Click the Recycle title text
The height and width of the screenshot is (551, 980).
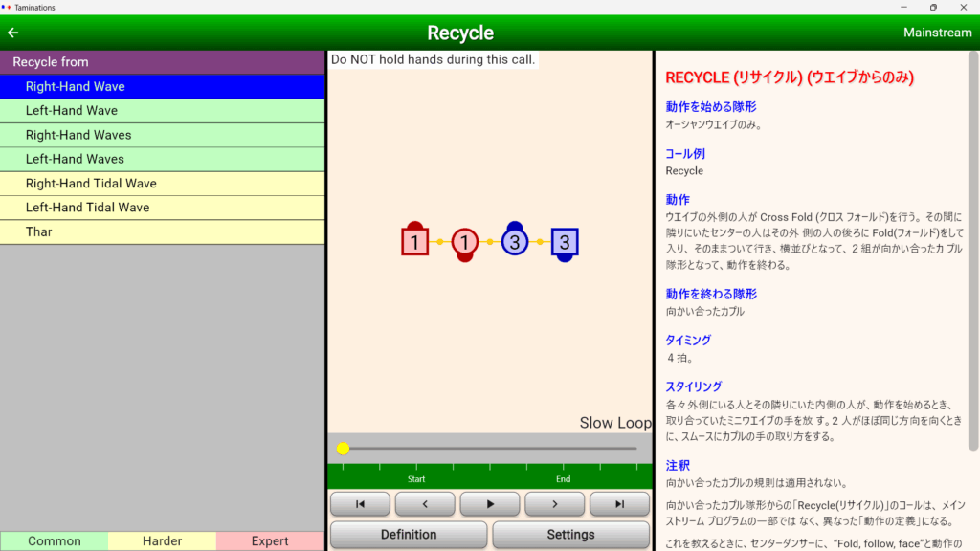point(460,33)
